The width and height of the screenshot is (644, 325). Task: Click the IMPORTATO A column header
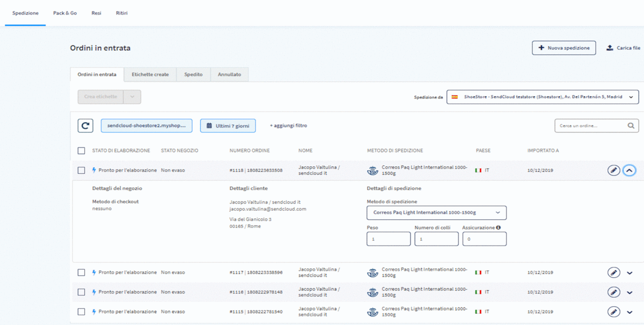(x=543, y=151)
